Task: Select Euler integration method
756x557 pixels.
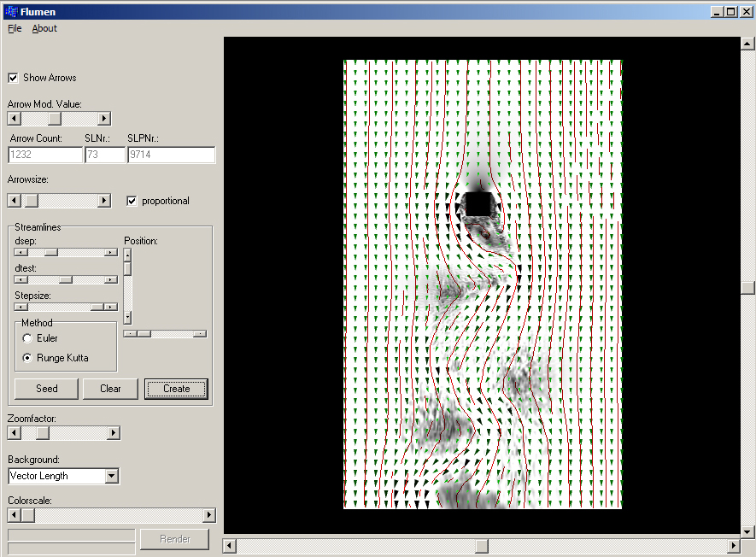Action: (28, 339)
